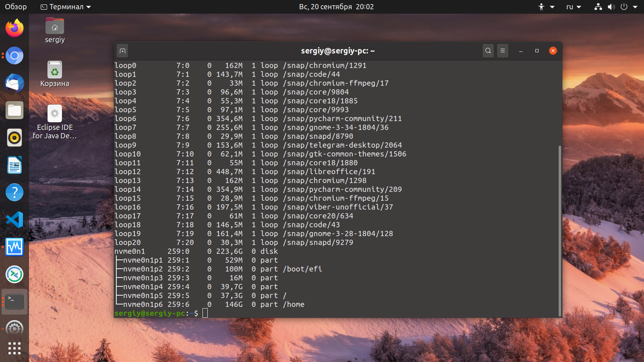The width and height of the screenshot is (644, 362).
Task: Open the terminal hamburger menu
Action: coord(503,51)
